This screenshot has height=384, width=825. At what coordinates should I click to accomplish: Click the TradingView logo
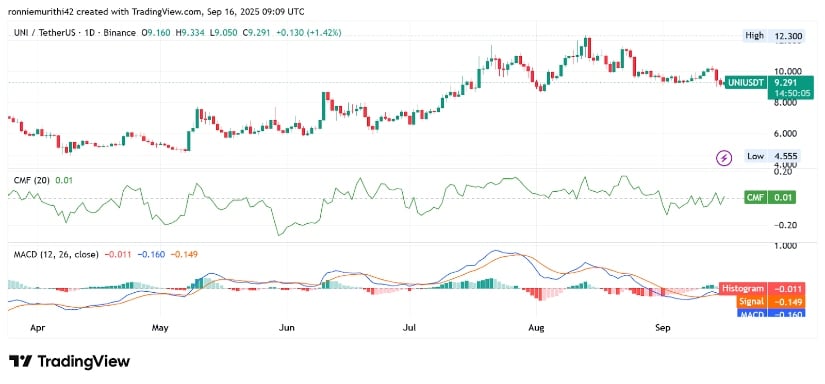coord(69,361)
